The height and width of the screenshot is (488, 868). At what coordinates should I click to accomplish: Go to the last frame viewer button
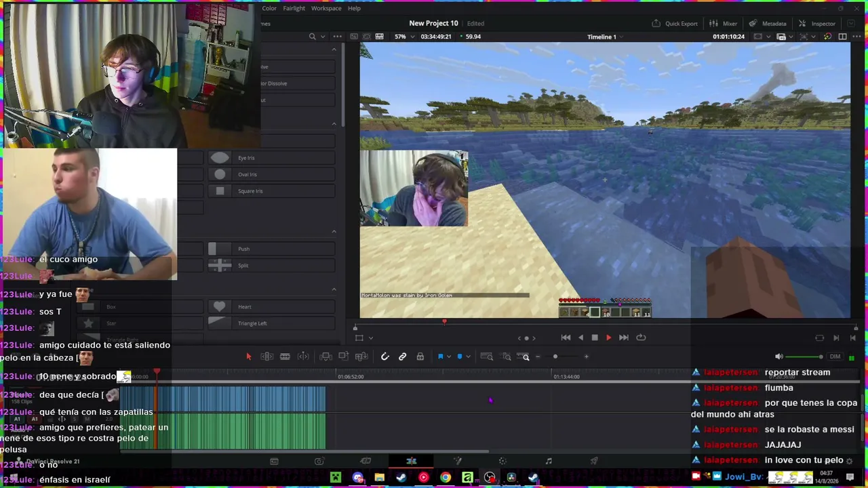click(x=852, y=338)
